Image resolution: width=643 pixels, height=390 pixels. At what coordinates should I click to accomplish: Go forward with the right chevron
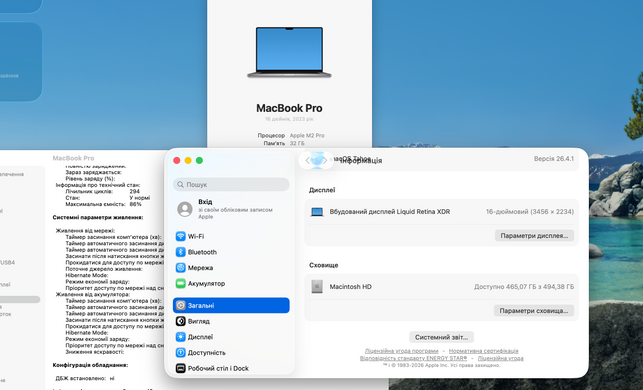point(325,160)
